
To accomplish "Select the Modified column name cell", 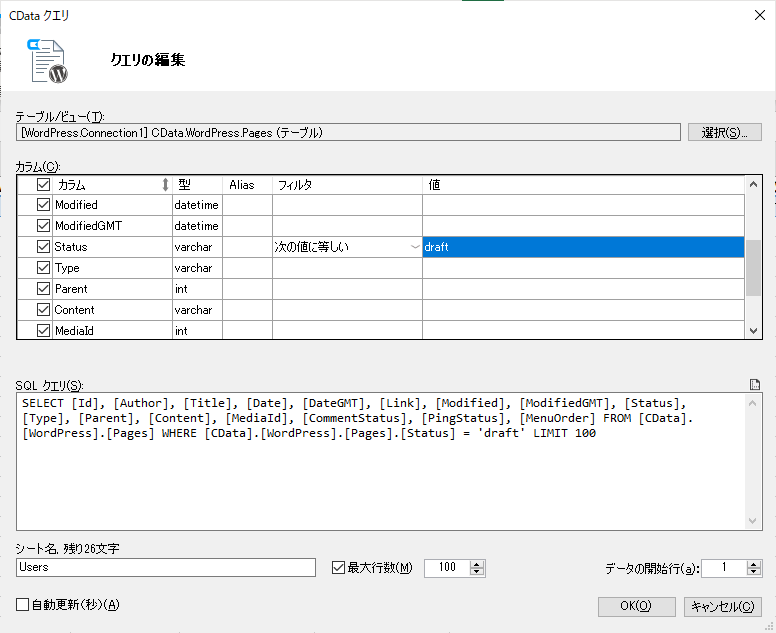I will (112, 205).
